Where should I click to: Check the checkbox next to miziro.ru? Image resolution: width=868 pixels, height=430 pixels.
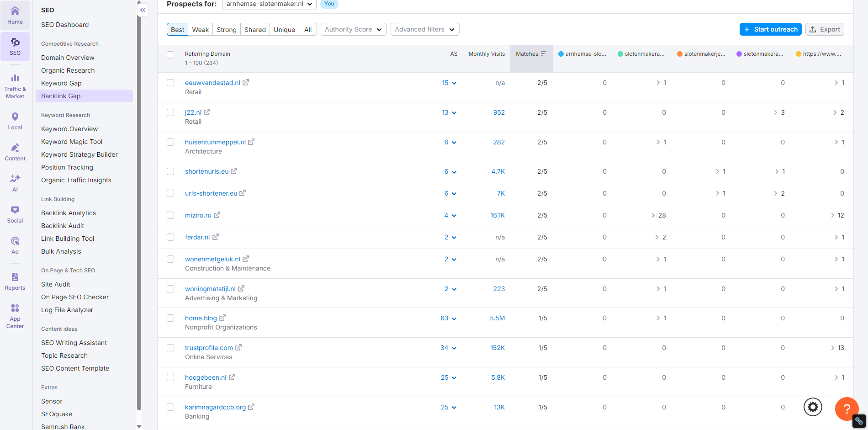pyautogui.click(x=170, y=215)
